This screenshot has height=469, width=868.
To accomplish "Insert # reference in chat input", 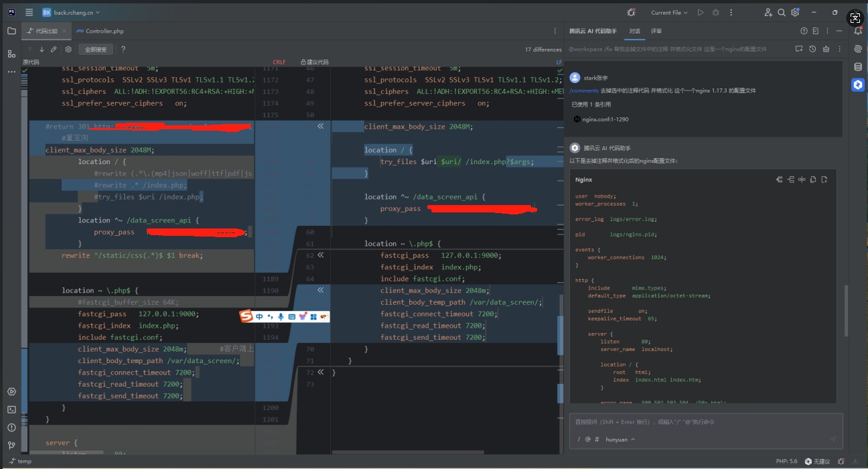I will (x=597, y=440).
